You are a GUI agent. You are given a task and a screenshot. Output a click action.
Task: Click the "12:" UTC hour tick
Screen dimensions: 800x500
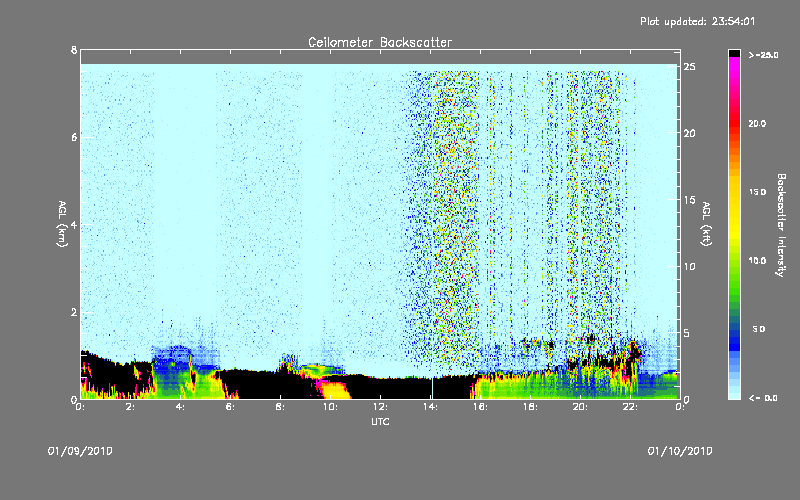click(x=380, y=407)
